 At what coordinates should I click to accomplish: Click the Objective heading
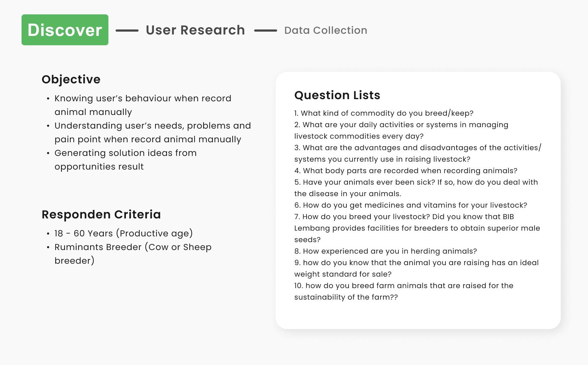(x=71, y=79)
